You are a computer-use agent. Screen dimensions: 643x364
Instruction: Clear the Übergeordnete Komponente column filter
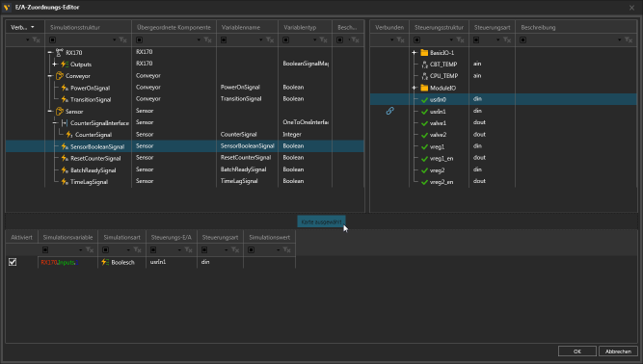click(207, 40)
